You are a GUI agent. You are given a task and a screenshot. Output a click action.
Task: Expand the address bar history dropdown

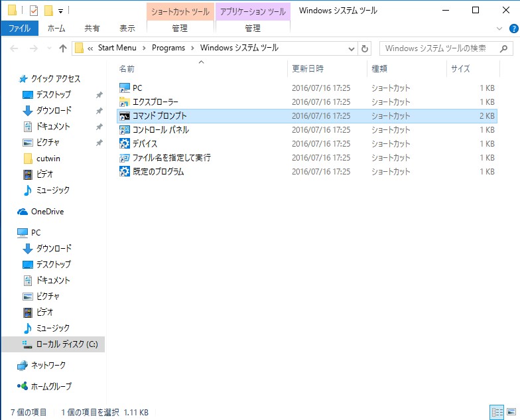click(x=352, y=49)
